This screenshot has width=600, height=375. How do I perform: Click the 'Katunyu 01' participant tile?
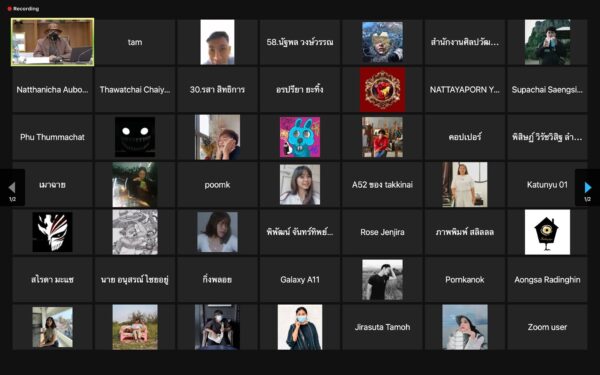tap(547, 184)
